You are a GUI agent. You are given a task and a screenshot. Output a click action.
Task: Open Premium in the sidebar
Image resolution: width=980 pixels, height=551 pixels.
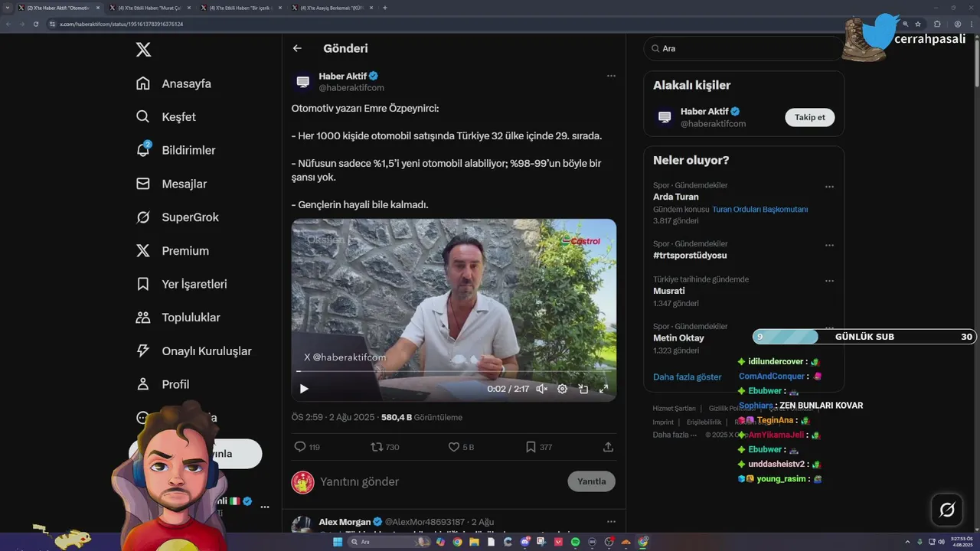click(172, 250)
